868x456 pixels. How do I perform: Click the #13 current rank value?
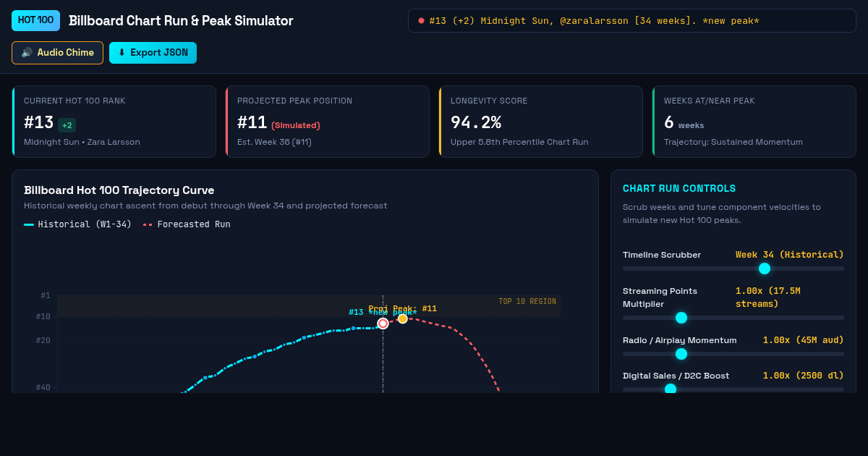[x=38, y=122]
